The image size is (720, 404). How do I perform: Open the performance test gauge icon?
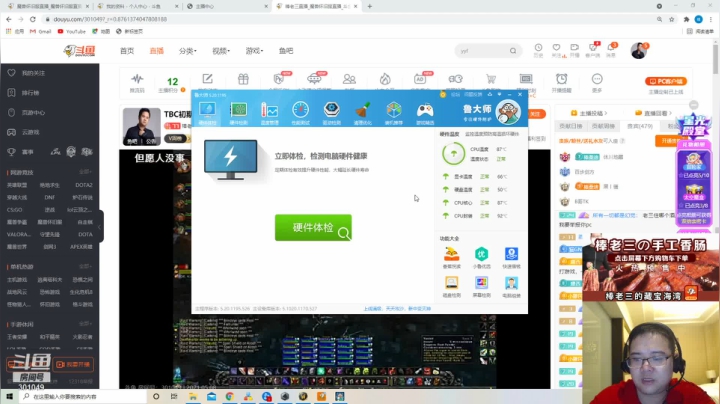tap(300, 113)
